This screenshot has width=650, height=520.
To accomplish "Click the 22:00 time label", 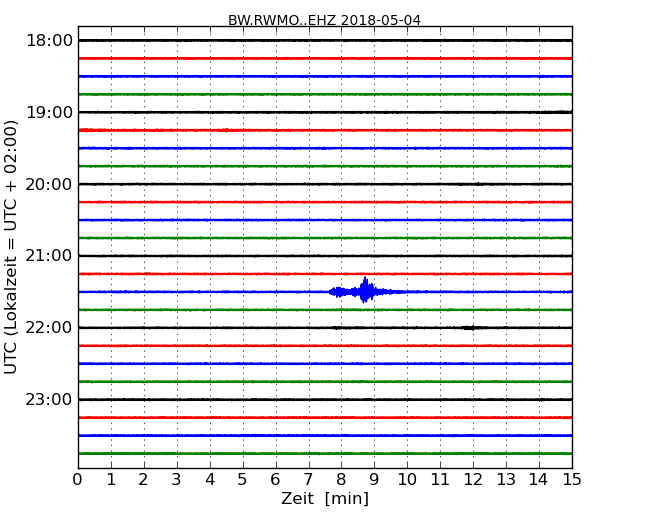I will point(49,328).
